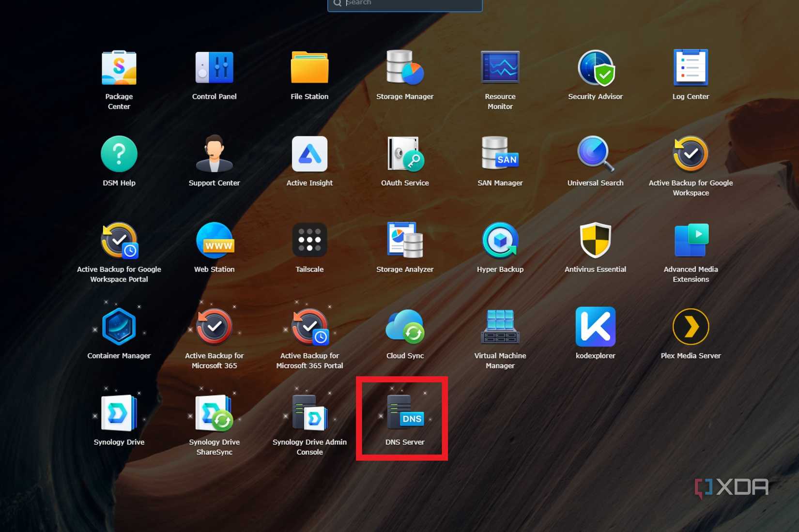The image size is (799, 532).
Task: Open Tailscale app
Action: pyautogui.click(x=309, y=241)
